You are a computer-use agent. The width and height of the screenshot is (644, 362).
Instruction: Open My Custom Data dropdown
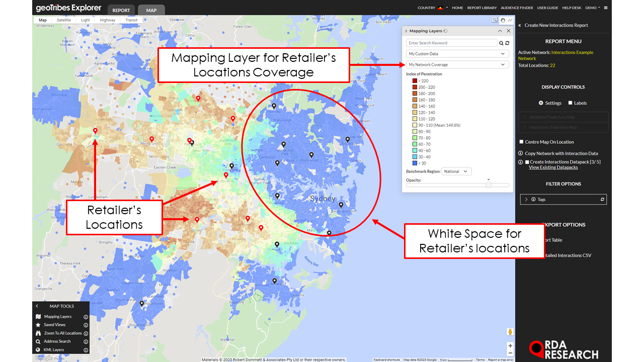click(457, 54)
